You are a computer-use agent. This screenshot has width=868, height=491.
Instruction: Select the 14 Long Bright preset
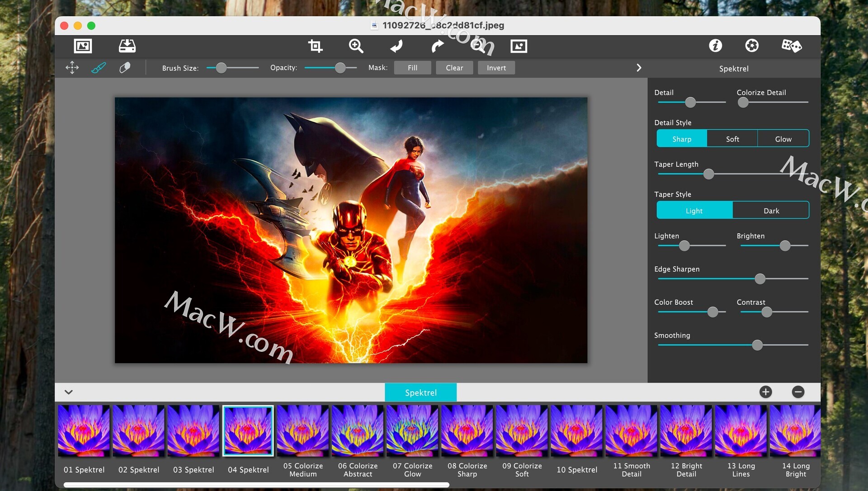(795, 431)
